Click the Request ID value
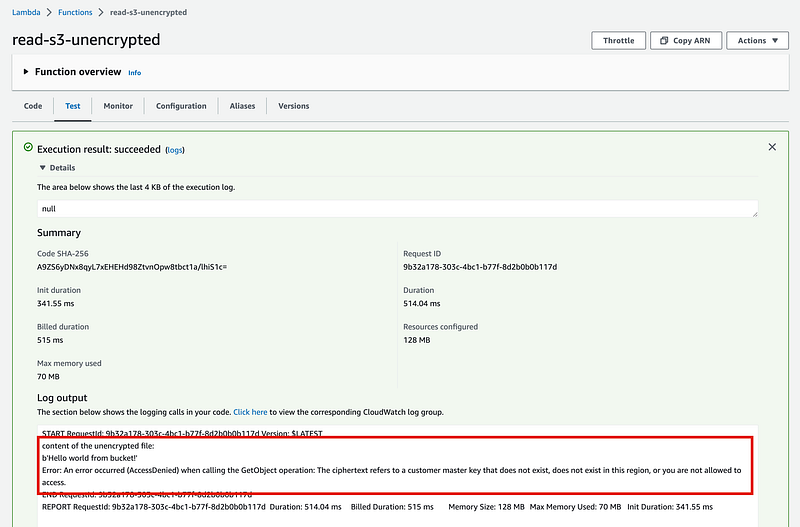 480,267
